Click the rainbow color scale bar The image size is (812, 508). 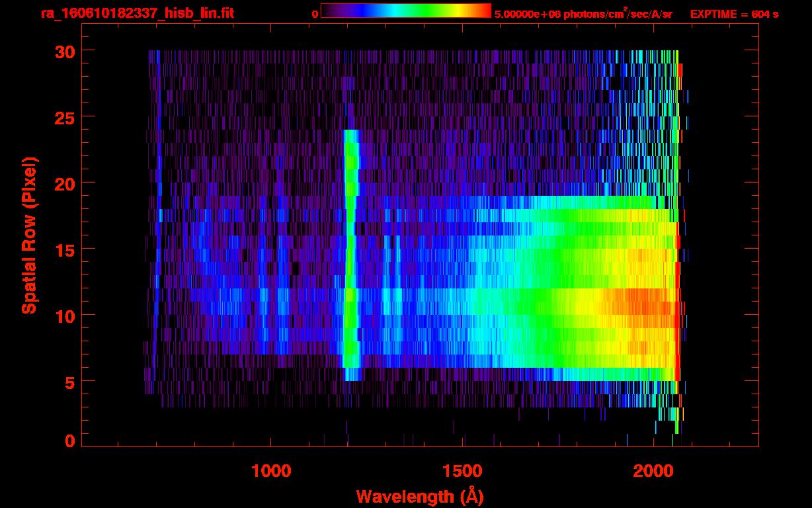coord(405,11)
